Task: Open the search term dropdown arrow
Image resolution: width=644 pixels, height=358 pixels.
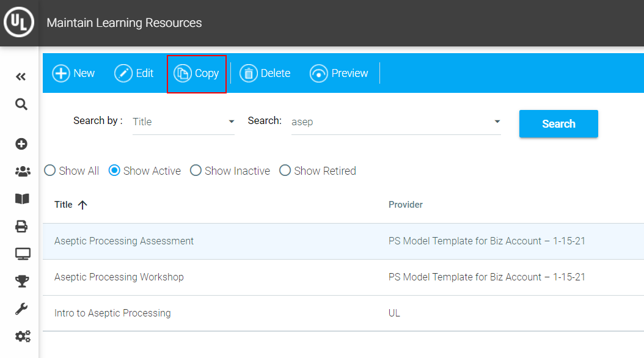Action: point(497,122)
